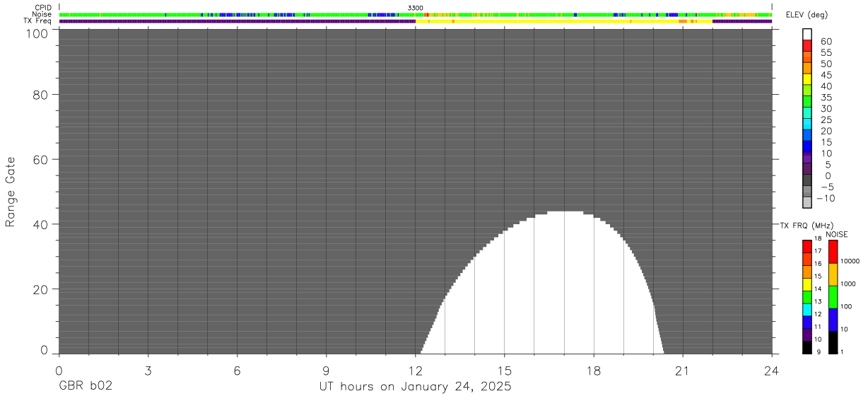Screen dimensions: 868x401
Task: Click the x-axis hour label '6'
Action: point(237,371)
